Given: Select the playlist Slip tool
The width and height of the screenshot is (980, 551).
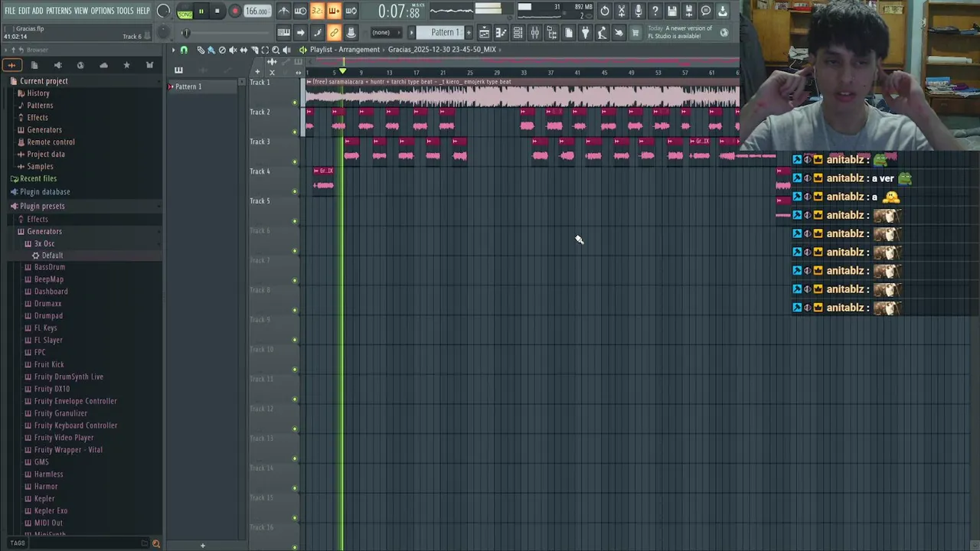Looking at the screenshot, I should tap(243, 50).
